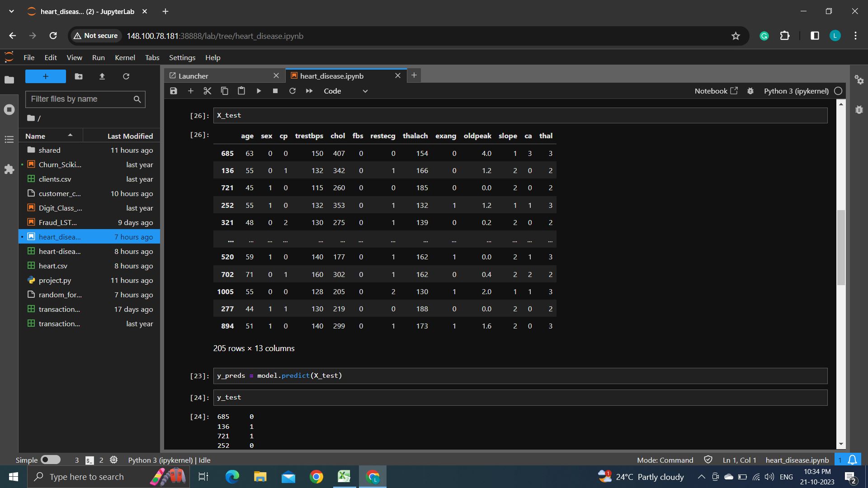Click the notebook vertical scrollbar thumb
This screenshot has height=488, width=868.
(x=841, y=248)
